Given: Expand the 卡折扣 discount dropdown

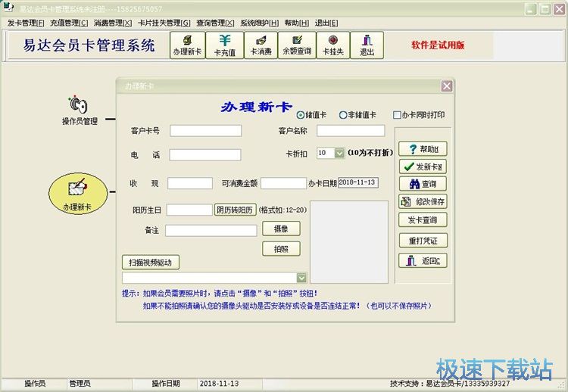Looking at the screenshot, I should (341, 153).
